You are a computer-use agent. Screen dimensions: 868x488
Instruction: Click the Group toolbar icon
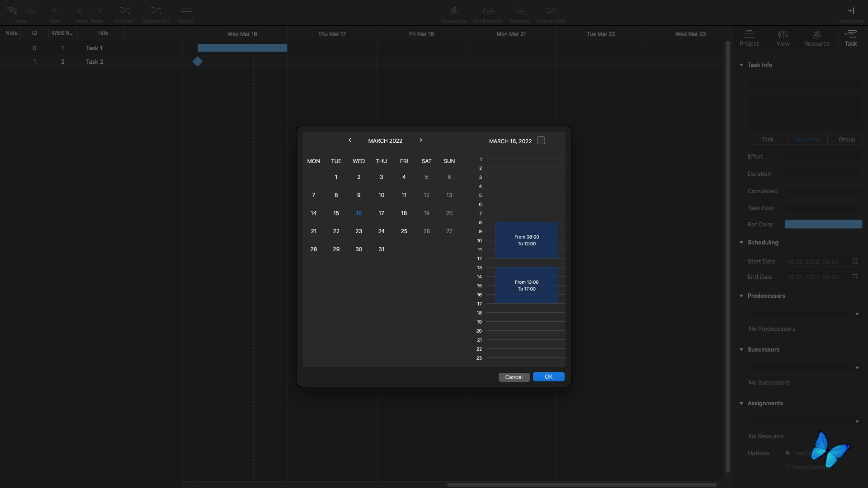tap(186, 11)
